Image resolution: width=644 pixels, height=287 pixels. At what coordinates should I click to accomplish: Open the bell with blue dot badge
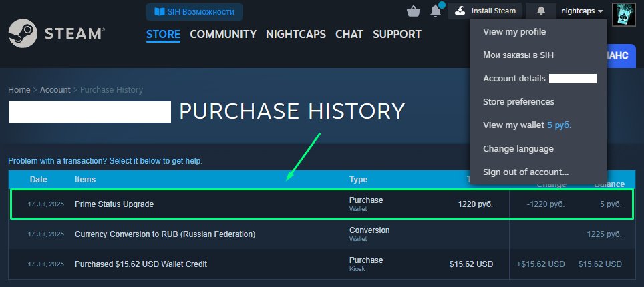(x=436, y=11)
